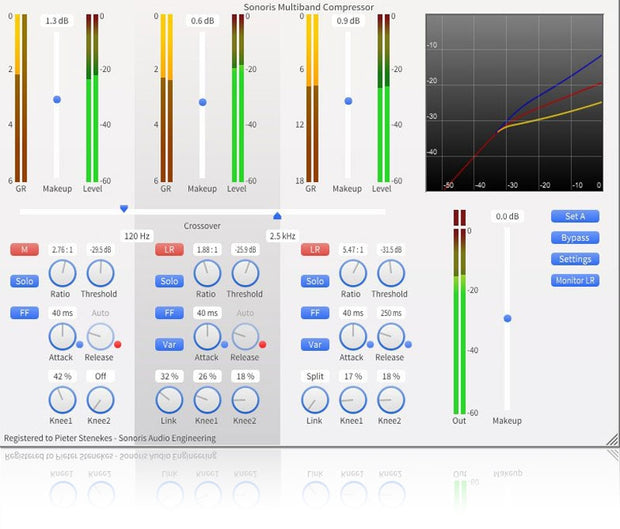This screenshot has height=529, width=620.
Task: Click the red auto-release indicator of low band
Action: pos(117,344)
